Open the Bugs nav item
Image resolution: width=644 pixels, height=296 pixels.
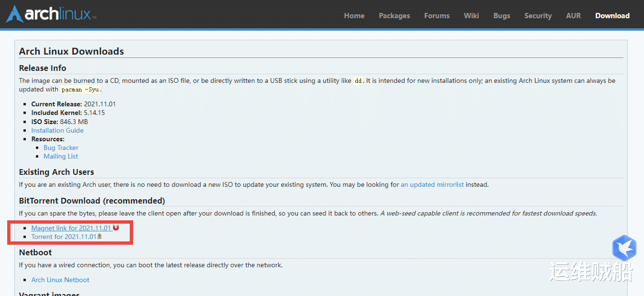502,16
